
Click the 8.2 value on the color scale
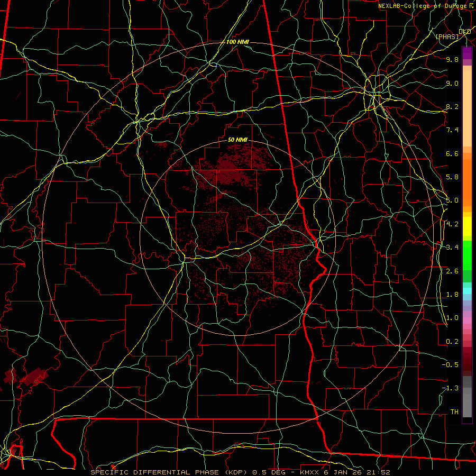tap(452, 106)
